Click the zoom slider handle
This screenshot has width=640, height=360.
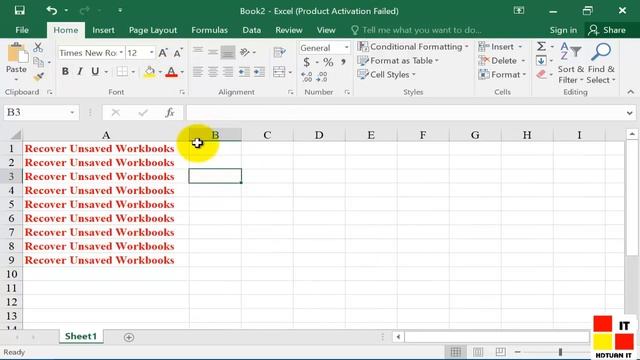pyautogui.click(x=560, y=351)
